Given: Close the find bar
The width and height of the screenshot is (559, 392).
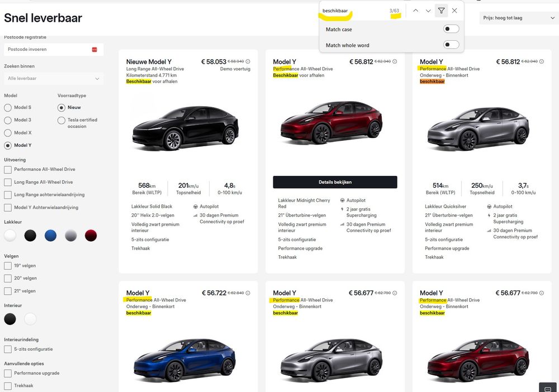Looking at the screenshot, I should (454, 11).
